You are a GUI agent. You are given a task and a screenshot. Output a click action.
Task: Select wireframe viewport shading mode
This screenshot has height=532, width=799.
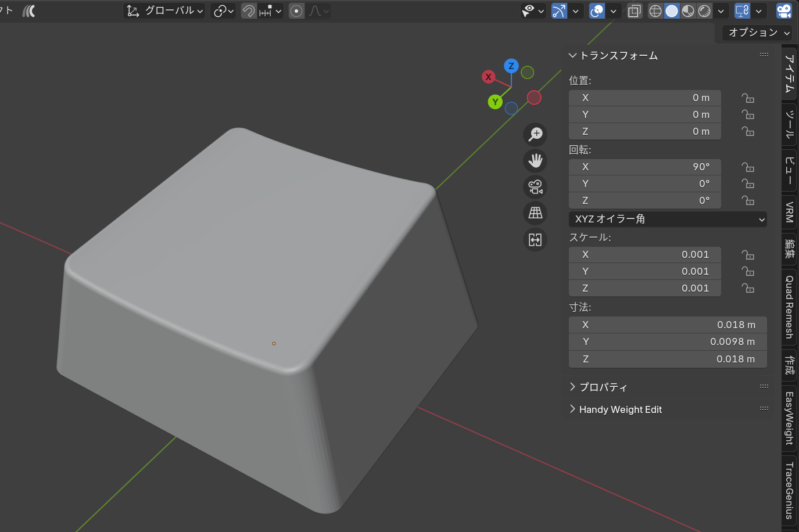[655, 11]
